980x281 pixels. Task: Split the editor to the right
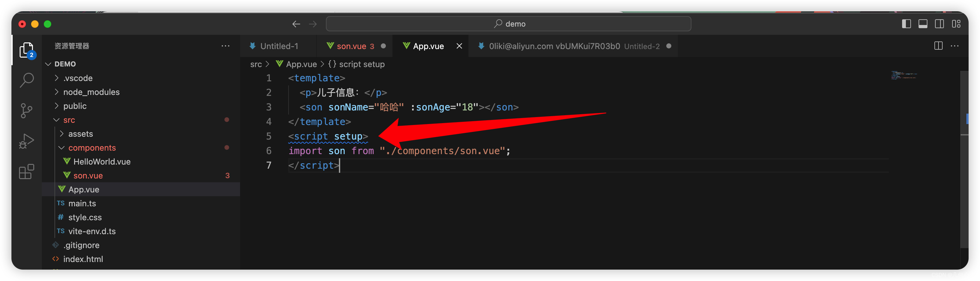[x=938, y=46]
